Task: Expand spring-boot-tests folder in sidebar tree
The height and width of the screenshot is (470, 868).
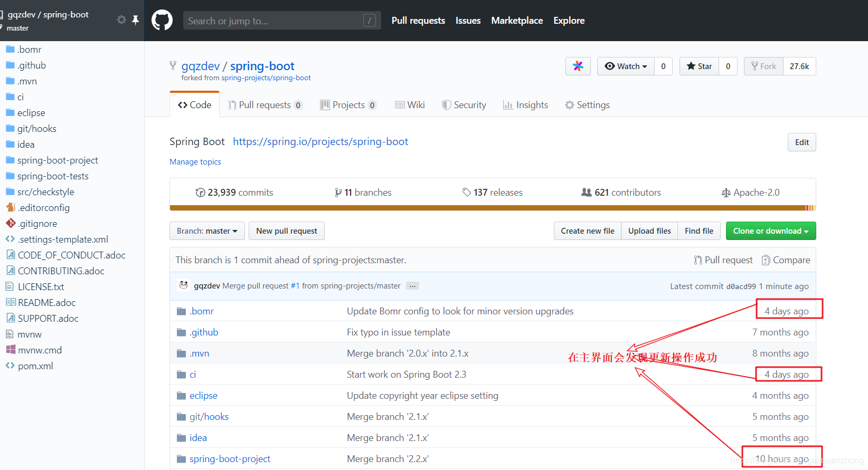Action: pos(53,176)
